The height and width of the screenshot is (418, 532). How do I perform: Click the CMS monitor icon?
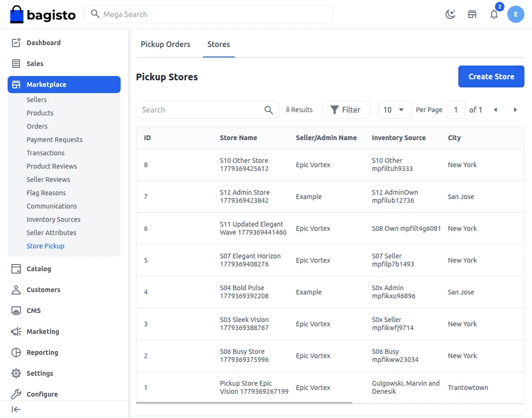tap(16, 311)
